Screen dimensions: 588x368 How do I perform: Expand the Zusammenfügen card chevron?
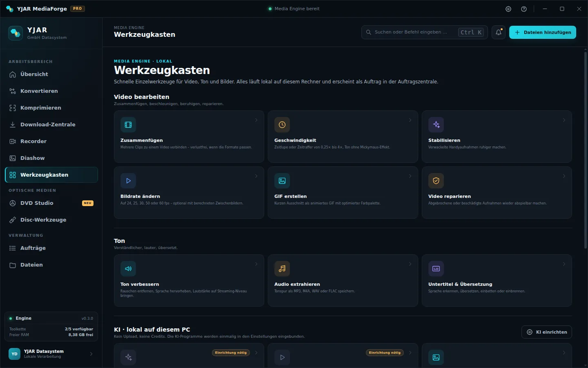pyautogui.click(x=256, y=120)
